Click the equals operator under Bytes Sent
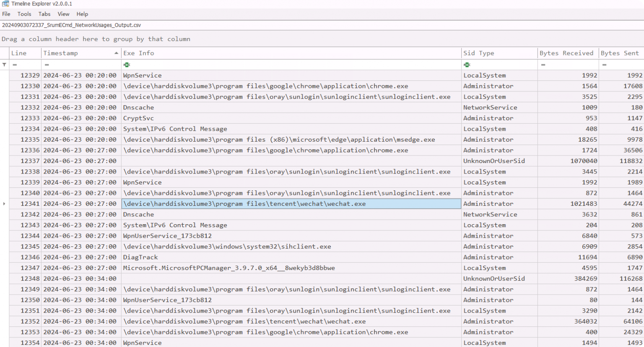Image resolution: width=644 pixels, height=347 pixels. pyautogui.click(x=604, y=65)
